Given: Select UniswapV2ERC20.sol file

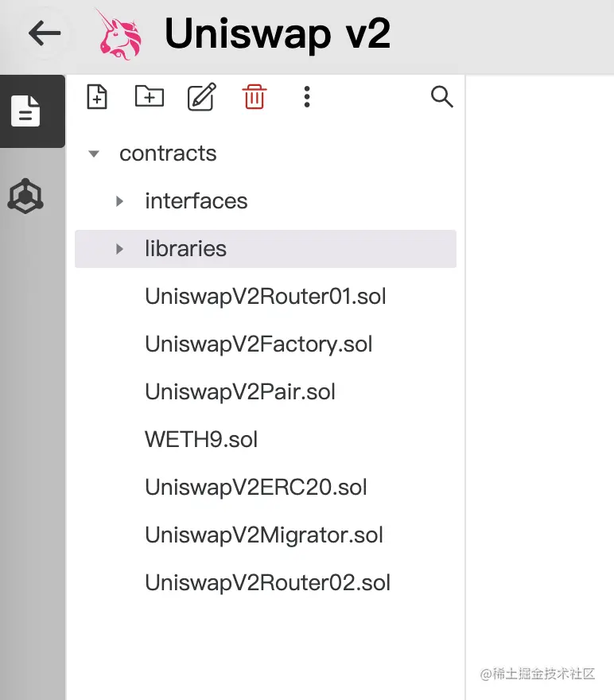Looking at the screenshot, I should coord(256,488).
